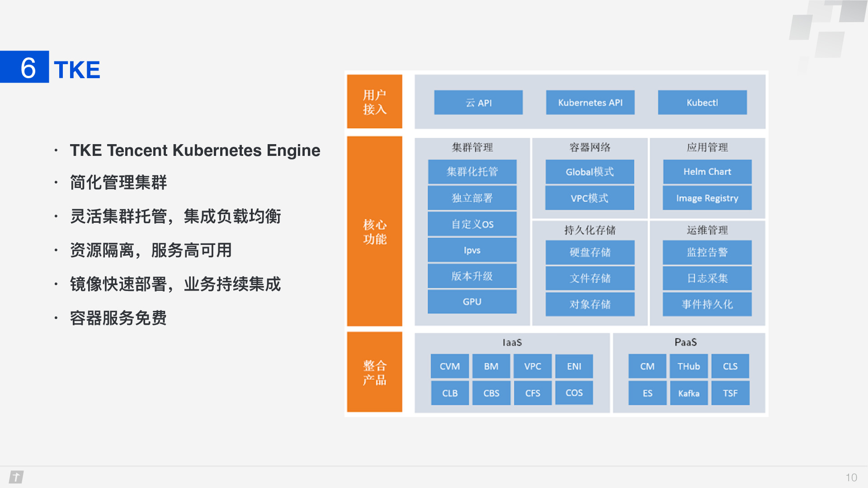Click the 'CLB' box
868x488 pixels.
click(x=450, y=393)
